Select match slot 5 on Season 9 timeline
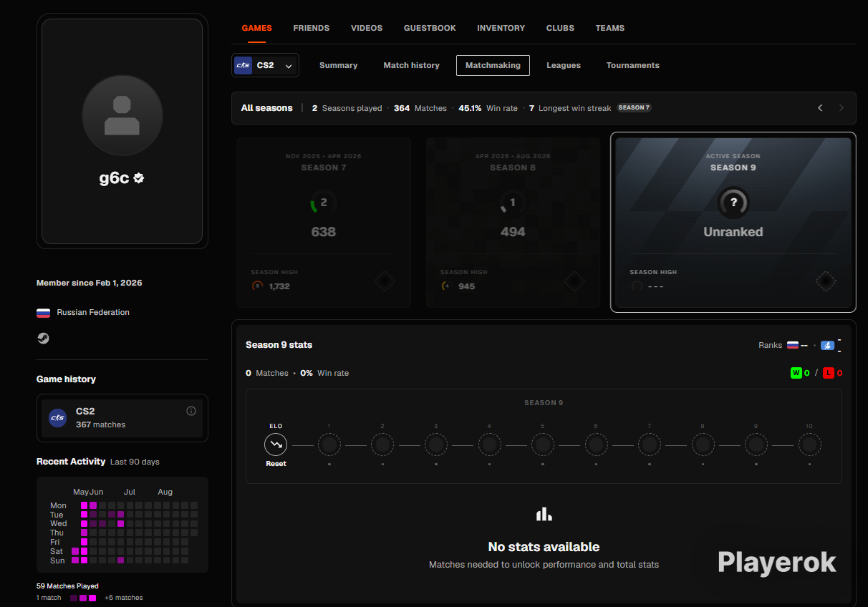The height and width of the screenshot is (607, 868). (542, 445)
